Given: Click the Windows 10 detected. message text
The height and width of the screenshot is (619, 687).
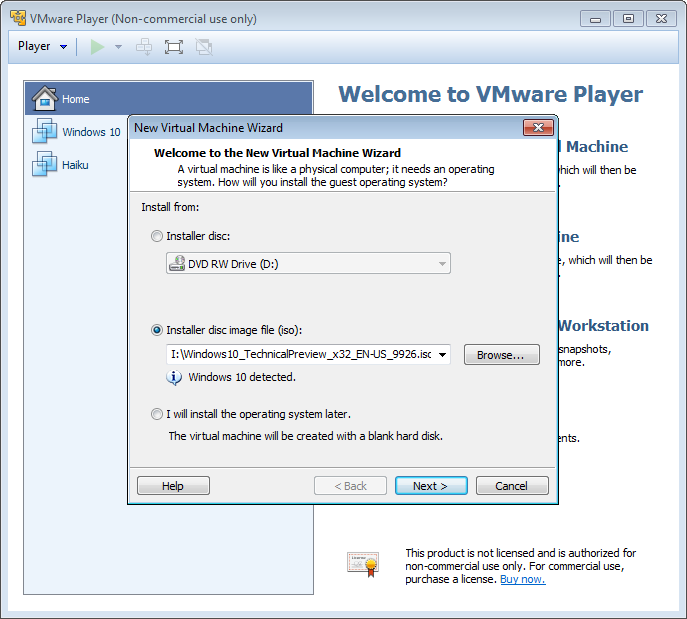Looking at the screenshot, I should click(x=242, y=377).
